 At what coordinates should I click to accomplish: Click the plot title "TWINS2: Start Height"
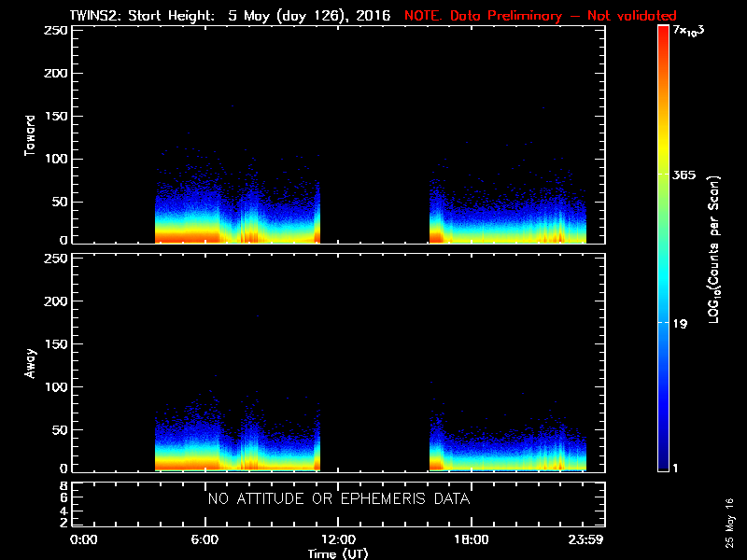point(143,16)
